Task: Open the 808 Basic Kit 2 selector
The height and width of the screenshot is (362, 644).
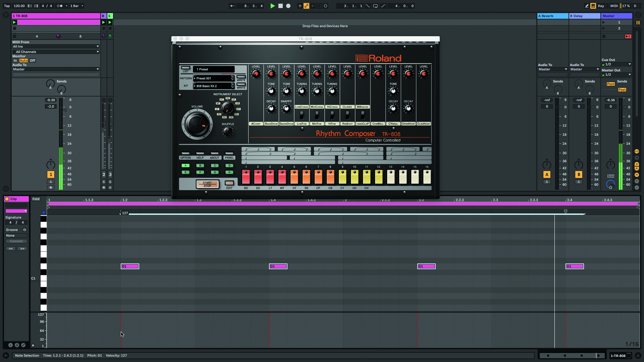Action: pyautogui.click(x=213, y=86)
